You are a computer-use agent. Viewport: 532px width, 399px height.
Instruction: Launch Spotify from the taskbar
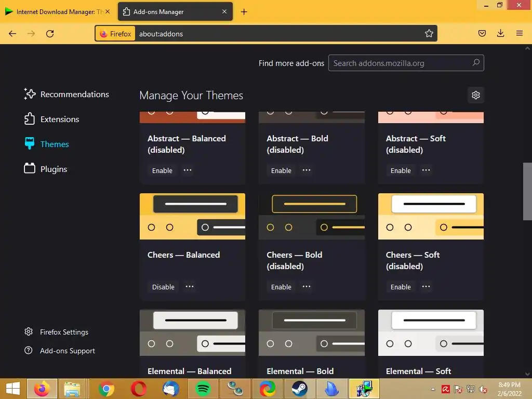click(203, 389)
